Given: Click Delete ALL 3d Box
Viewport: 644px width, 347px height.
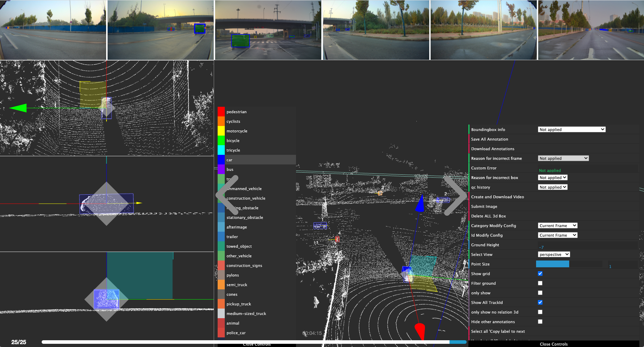Looking at the screenshot, I should (488, 216).
